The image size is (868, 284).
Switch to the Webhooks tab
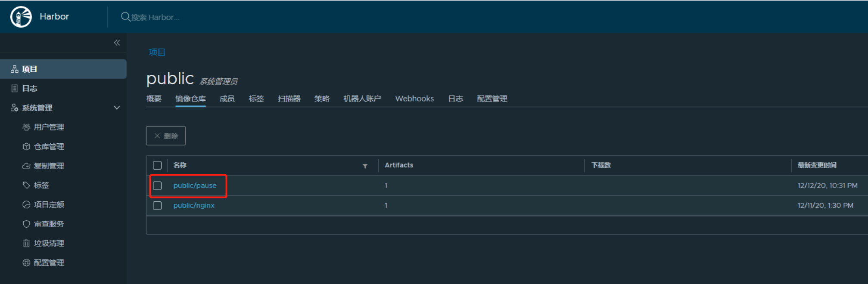(414, 99)
